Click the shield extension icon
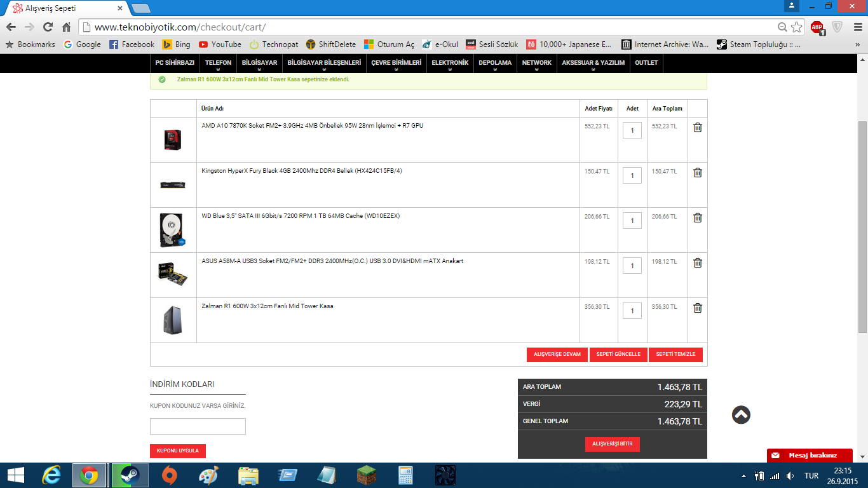 [837, 27]
